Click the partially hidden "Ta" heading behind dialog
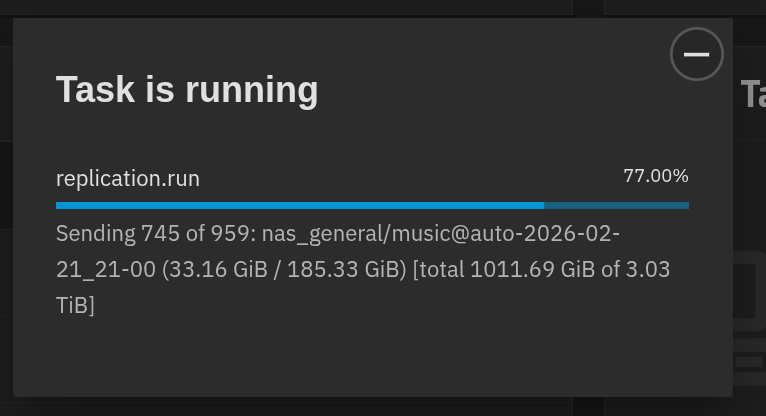 tap(752, 95)
